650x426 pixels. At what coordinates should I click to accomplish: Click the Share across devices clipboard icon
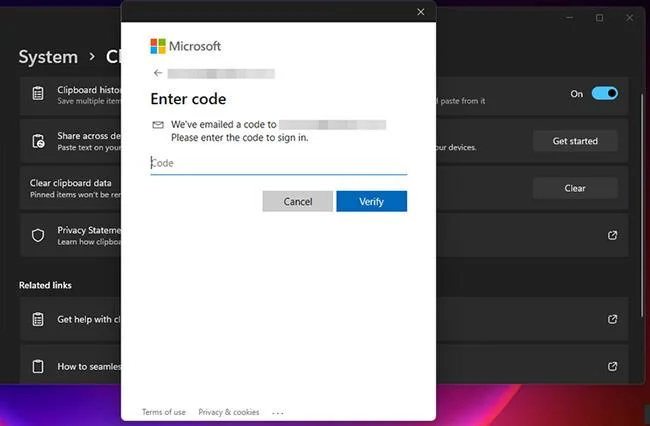coord(38,141)
